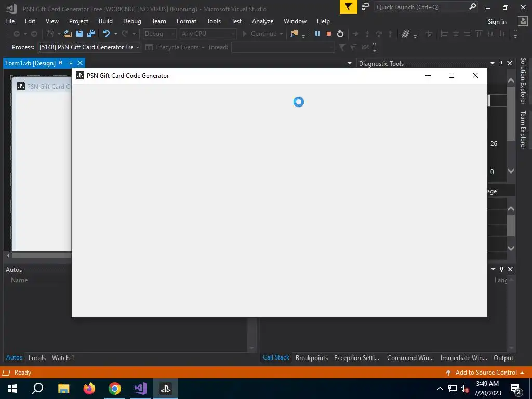Viewport: 532px width, 399px height.
Task: Switch to the Output tab
Action: (503, 357)
